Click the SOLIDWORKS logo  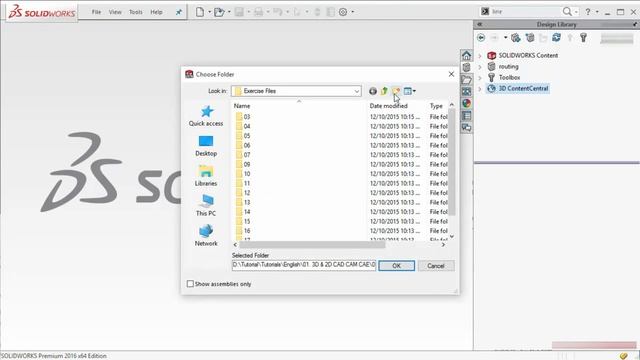tap(42, 12)
